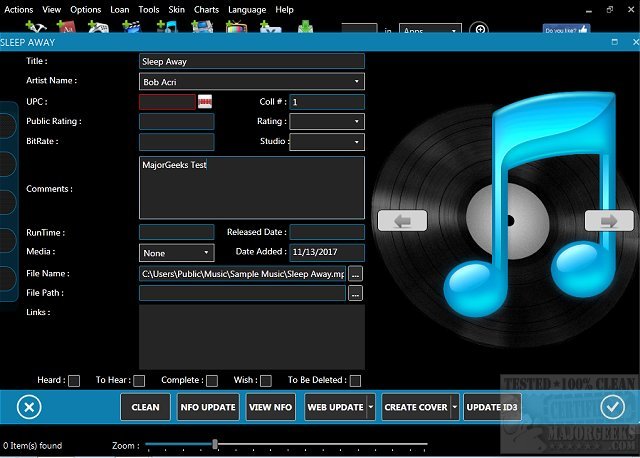Expand the Artist Name dropdown
This screenshot has width=640, height=458.
[x=357, y=81]
